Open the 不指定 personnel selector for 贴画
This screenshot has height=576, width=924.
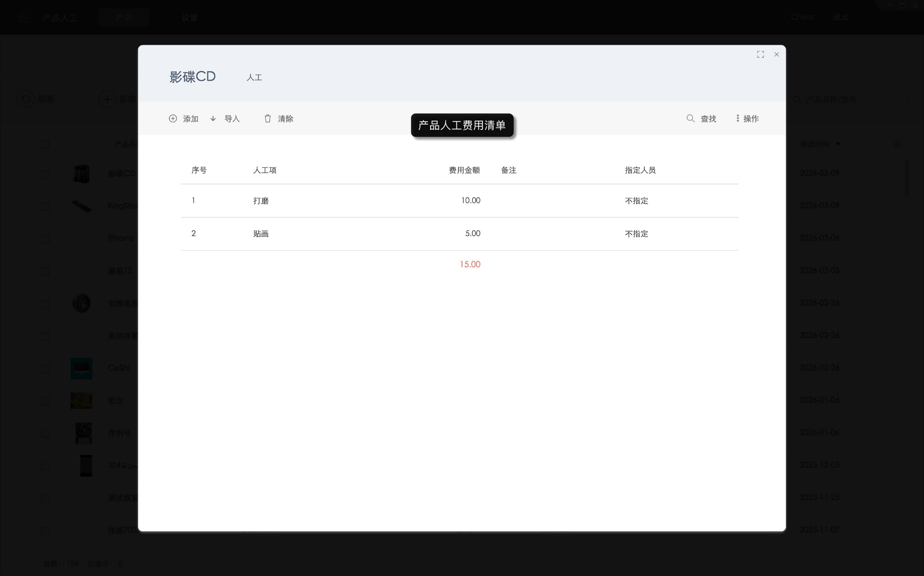tap(637, 234)
